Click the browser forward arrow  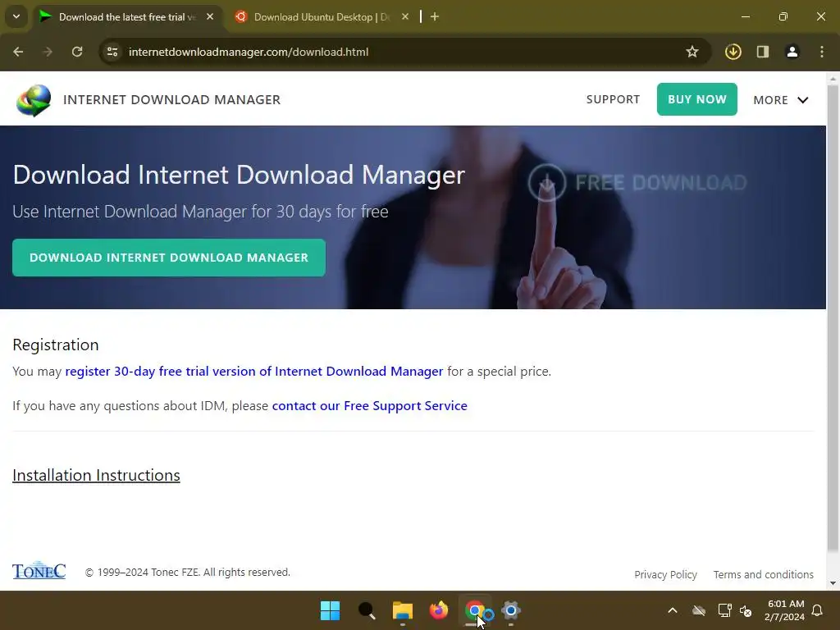click(48, 52)
